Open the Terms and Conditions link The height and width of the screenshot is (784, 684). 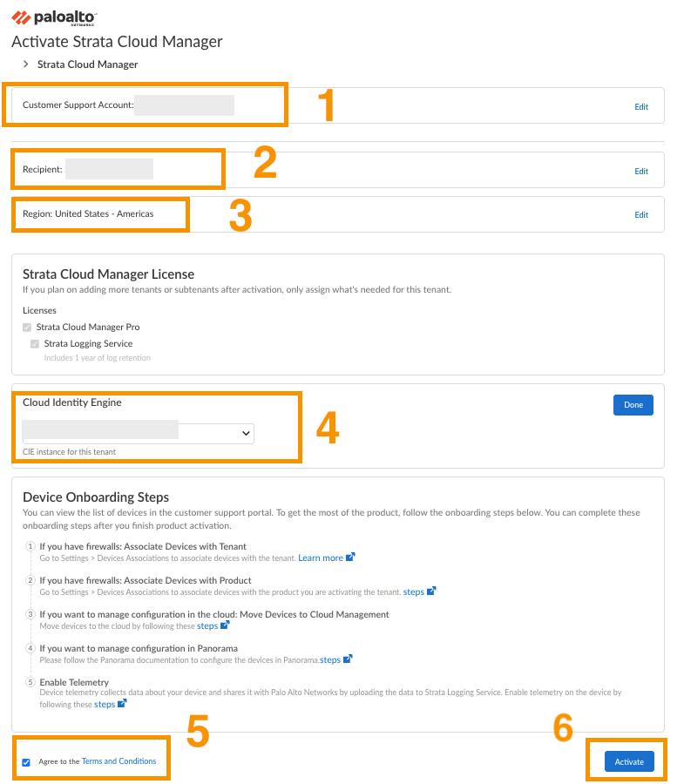coord(119,761)
